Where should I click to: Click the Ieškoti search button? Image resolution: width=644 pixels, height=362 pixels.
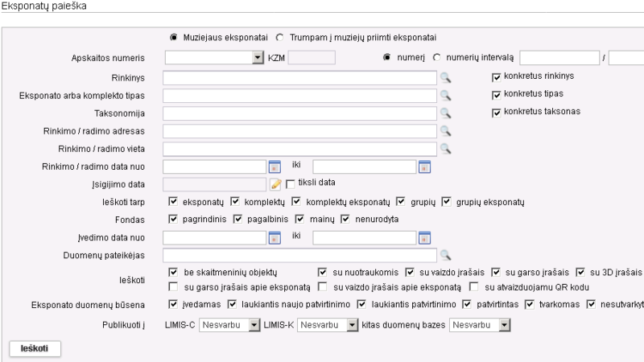(x=35, y=348)
